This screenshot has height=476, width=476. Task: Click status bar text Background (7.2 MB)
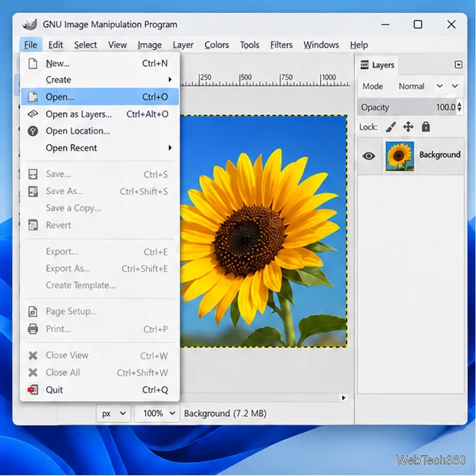click(225, 414)
